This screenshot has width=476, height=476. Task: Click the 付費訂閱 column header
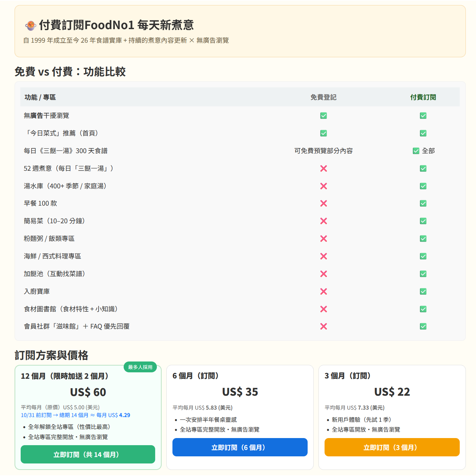[423, 97]
